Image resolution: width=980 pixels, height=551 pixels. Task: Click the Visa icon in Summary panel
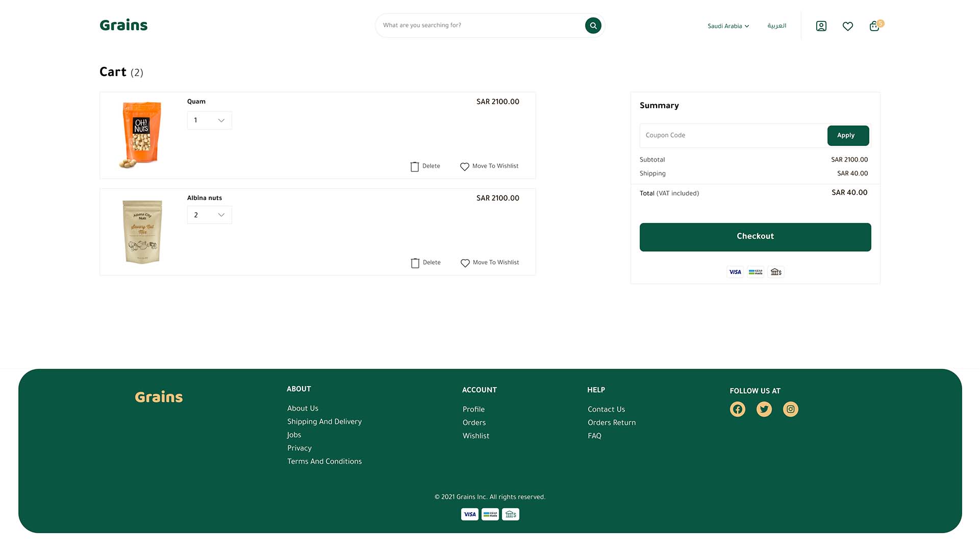click(x=735, y=272)
